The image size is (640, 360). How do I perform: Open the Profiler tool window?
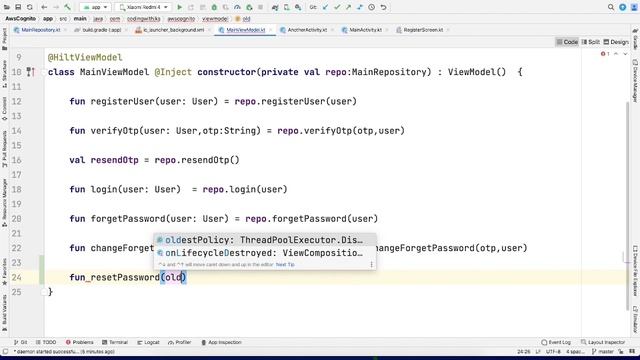pyautogui.click(x=180, y=342)
